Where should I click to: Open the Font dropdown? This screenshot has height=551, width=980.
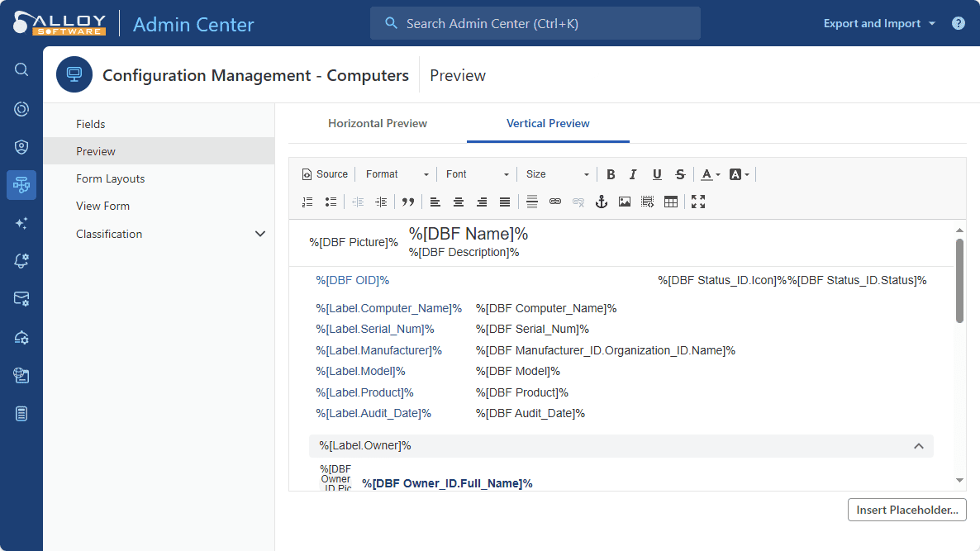pyautogui.click(x=478, y=174)
